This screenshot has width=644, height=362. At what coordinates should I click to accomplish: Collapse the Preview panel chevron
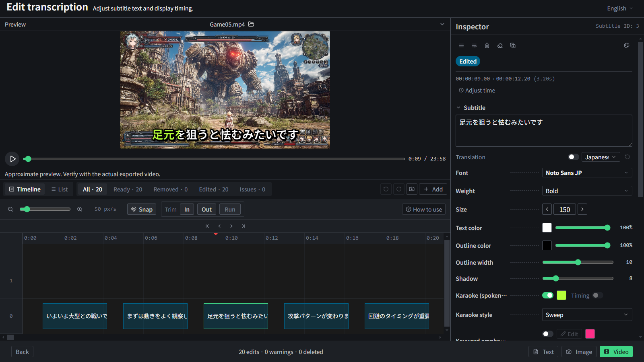tap(442, 24)
